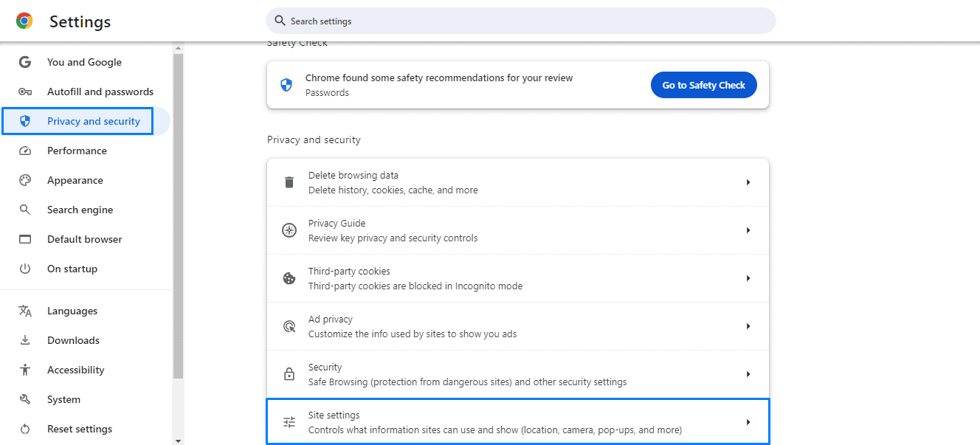Viewport: 980px width, 445px height.
Task: Expand Delete browsing data using its arrow
Action: (x=748, y=182)
